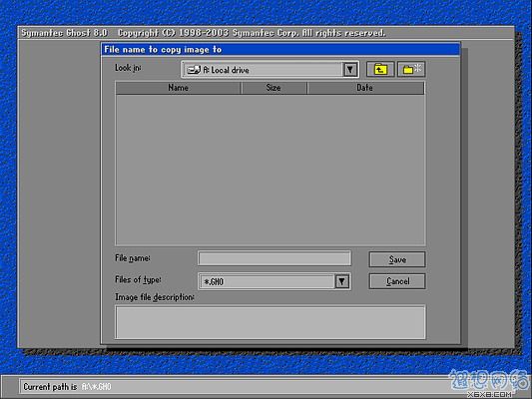
Task: Click the File name to copy image to title bar
Action: (x=280, y=50)
